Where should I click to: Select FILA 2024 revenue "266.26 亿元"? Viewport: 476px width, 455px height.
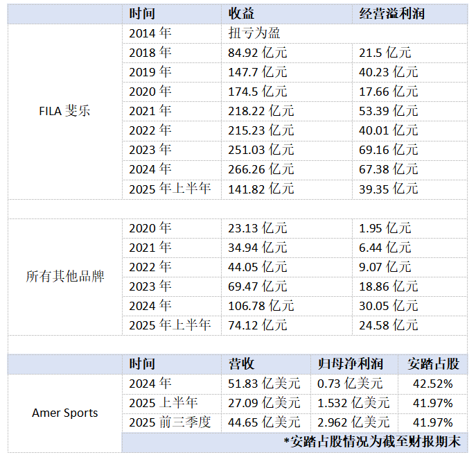coord(261,169)
